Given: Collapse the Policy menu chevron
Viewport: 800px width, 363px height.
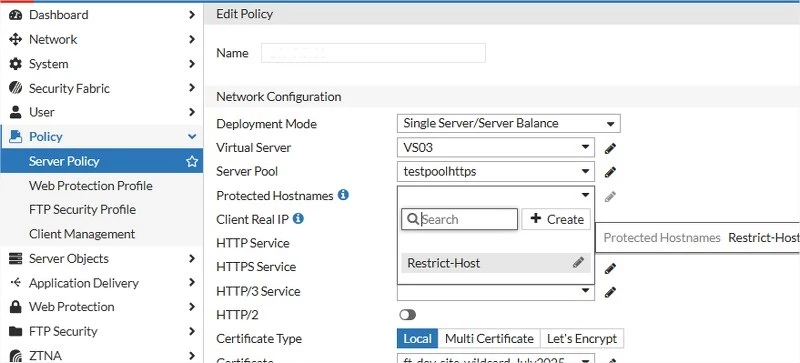Looking at the screenshot, I should pos(192,136).
